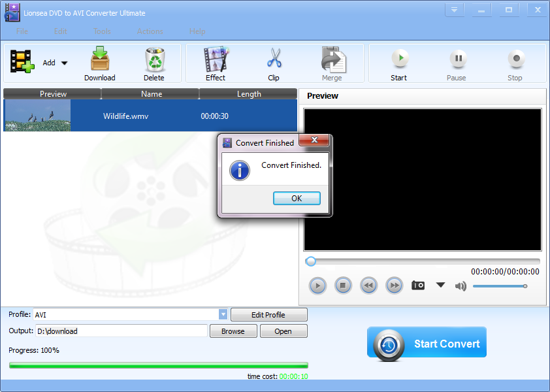
Task: Rewind the preview video
Action: pyautogui.click(x=368, y=286)
